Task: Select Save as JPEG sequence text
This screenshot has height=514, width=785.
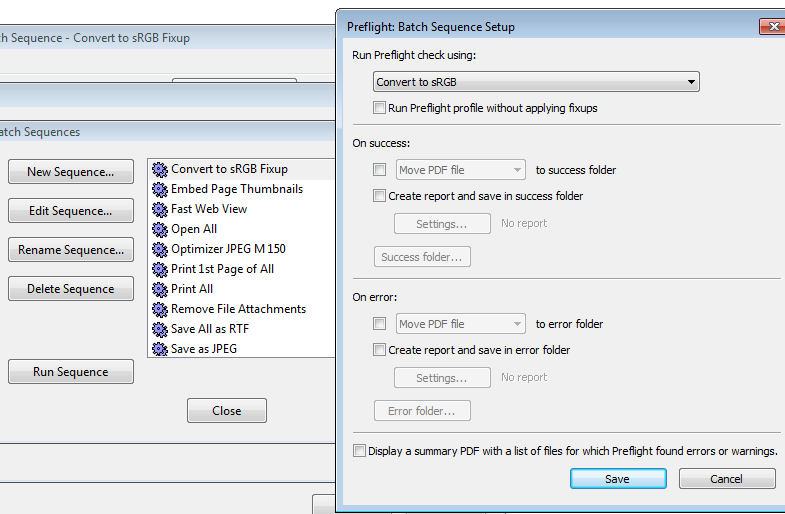Action: click(204, 349)
